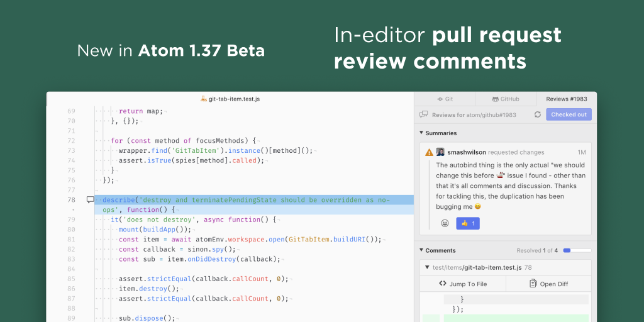This screenshot has width=644, height=322.
Task: Switch to the Git tab
Action: click(x=444, y=99)
